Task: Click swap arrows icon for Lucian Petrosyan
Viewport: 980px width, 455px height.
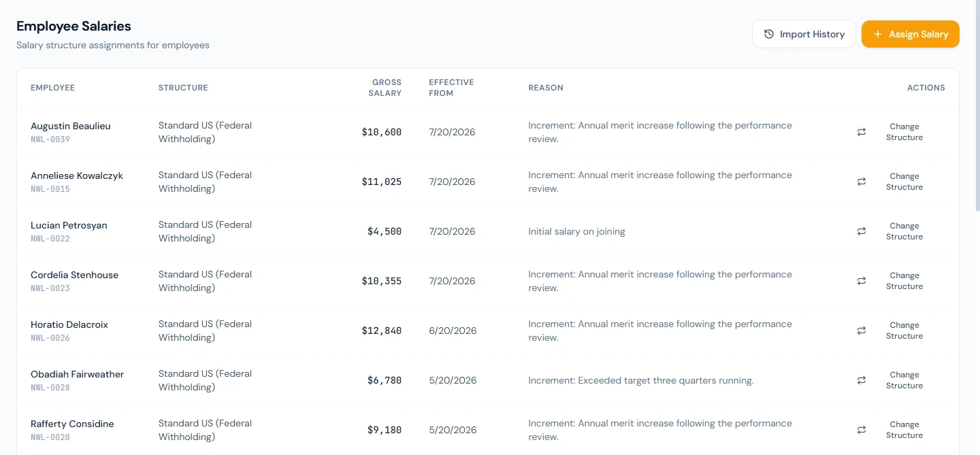Action: [862, 231]
